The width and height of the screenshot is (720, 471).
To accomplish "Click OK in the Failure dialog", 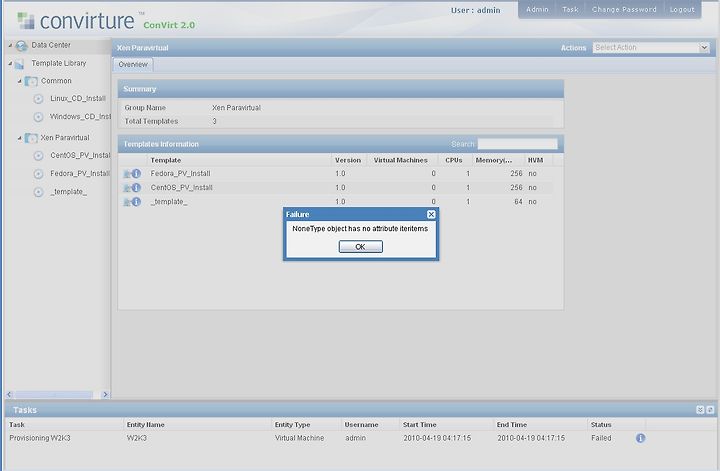I will [x=360, y=247].
